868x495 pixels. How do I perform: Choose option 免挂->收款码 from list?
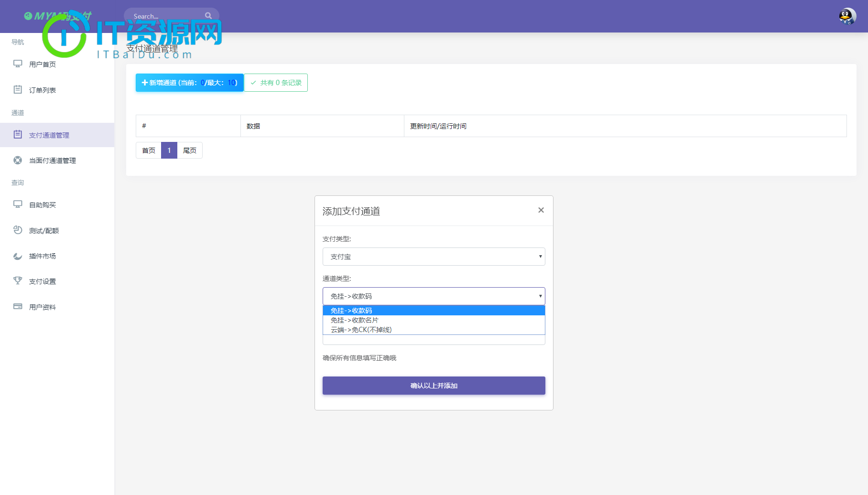pos(434,311)
